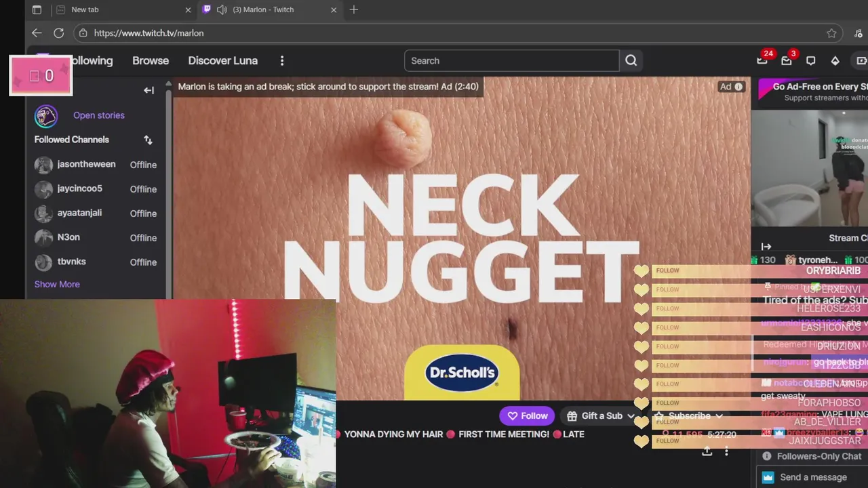Open the stories avatar icon

[46, 116]
